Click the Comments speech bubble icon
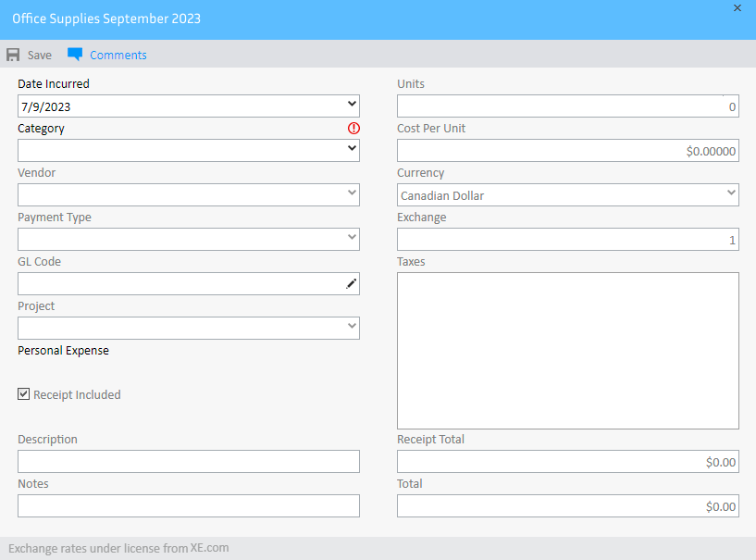 (x=75, y=55)
